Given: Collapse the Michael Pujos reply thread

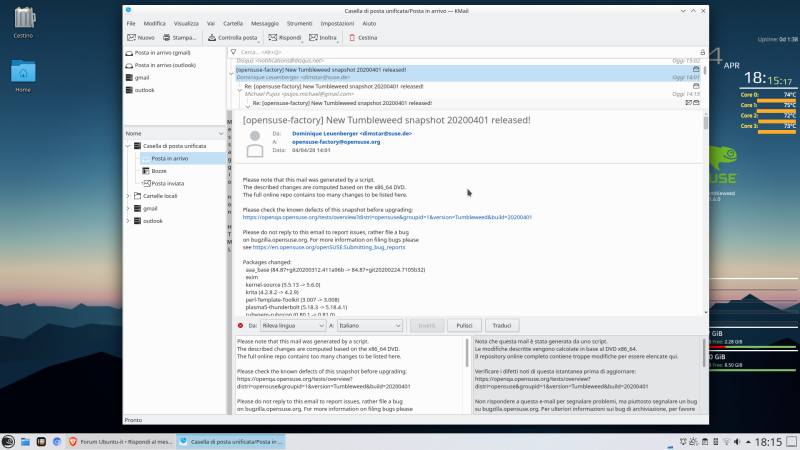Looking at the screenshot, I should (240, 90).
